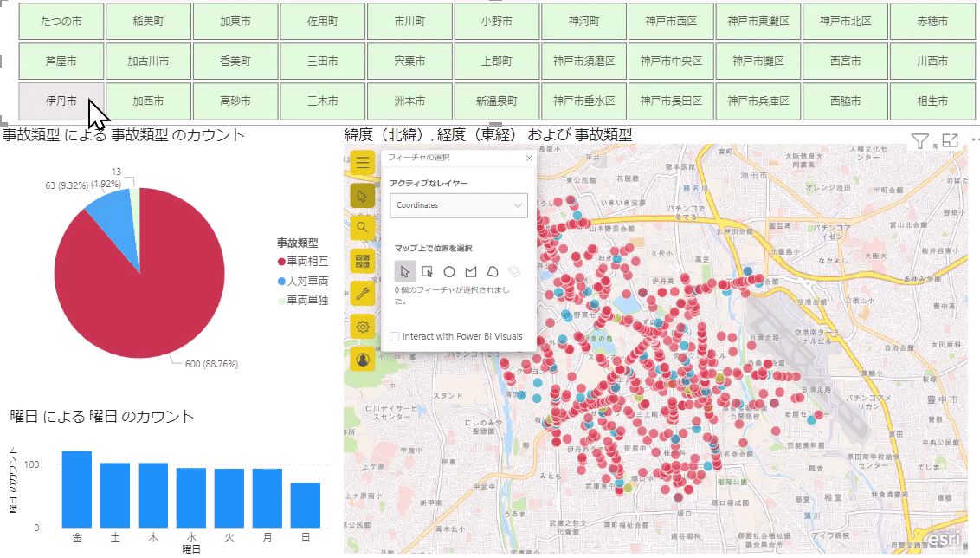Select the 市川町 slicer button
980x558 pixels.
pyautogui.click(x=410, y=22)
